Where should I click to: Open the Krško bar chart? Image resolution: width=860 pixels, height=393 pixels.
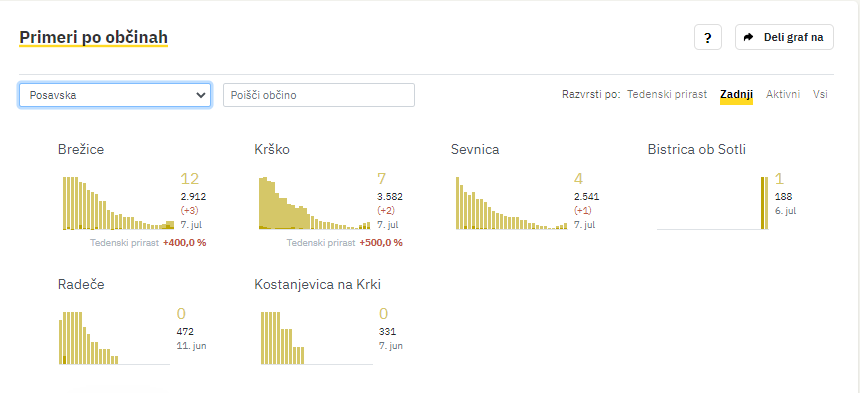point(315,203)
